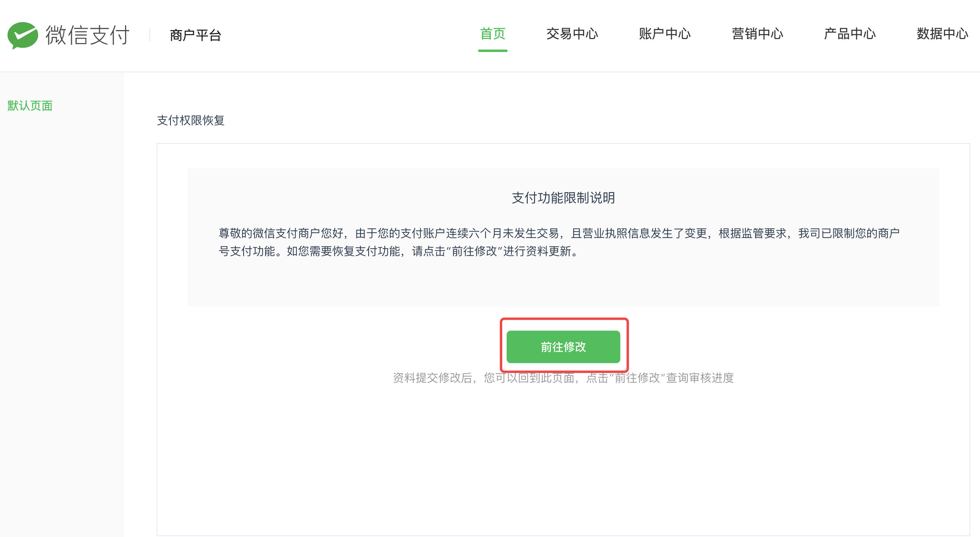Image resolution: width=980 pixels, height=537 pixels.
Task: Open 营销中心 navigation item
Action: click(x=757, y=34)
